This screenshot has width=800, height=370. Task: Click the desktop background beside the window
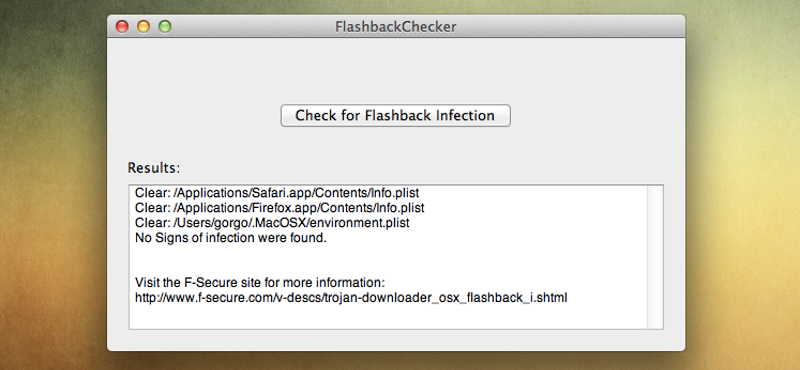[x=742, y=184]
